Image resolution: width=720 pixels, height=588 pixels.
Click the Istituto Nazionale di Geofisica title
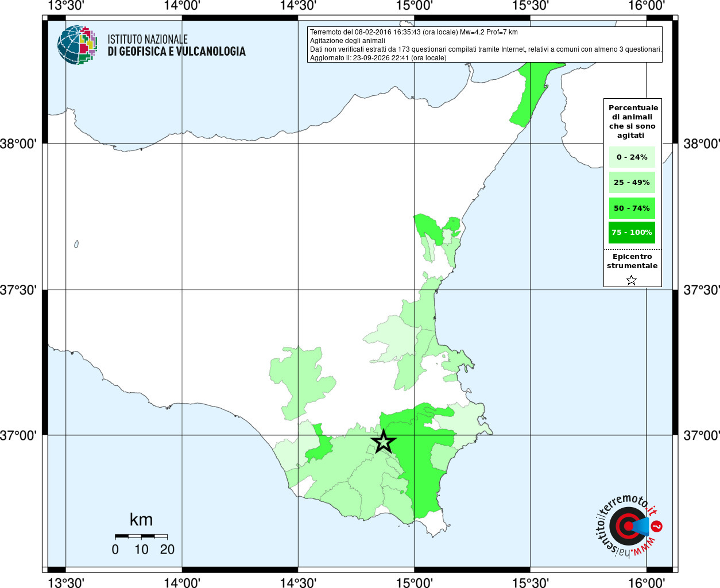[176, 45]
